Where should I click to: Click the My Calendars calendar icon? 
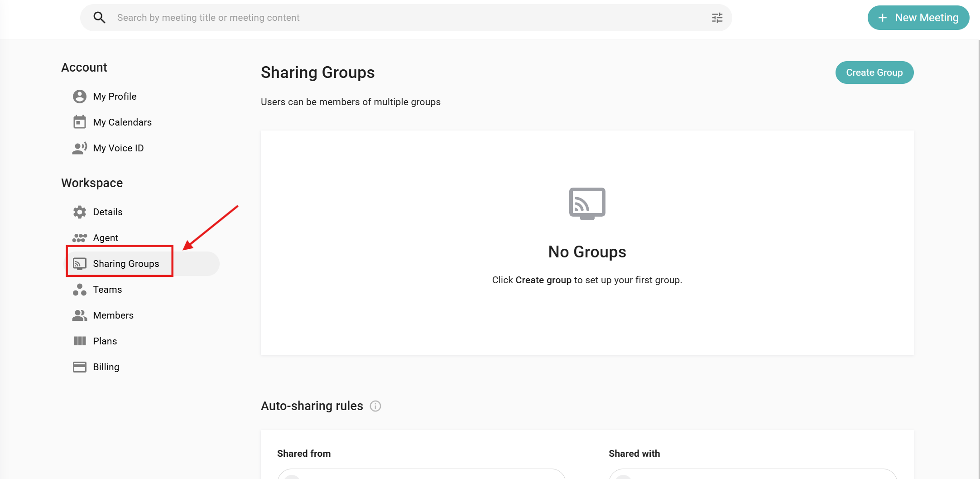80,122
